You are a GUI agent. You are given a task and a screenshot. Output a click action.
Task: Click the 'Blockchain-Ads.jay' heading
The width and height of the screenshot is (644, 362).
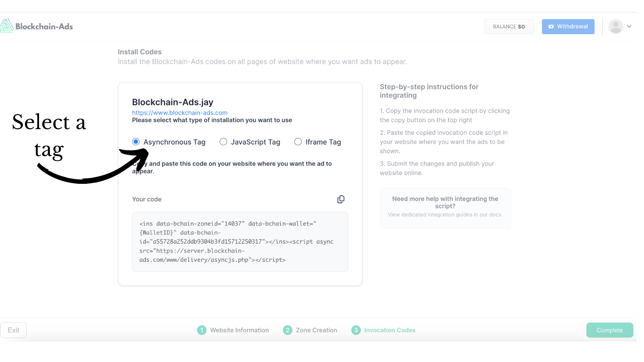point(173,102)
